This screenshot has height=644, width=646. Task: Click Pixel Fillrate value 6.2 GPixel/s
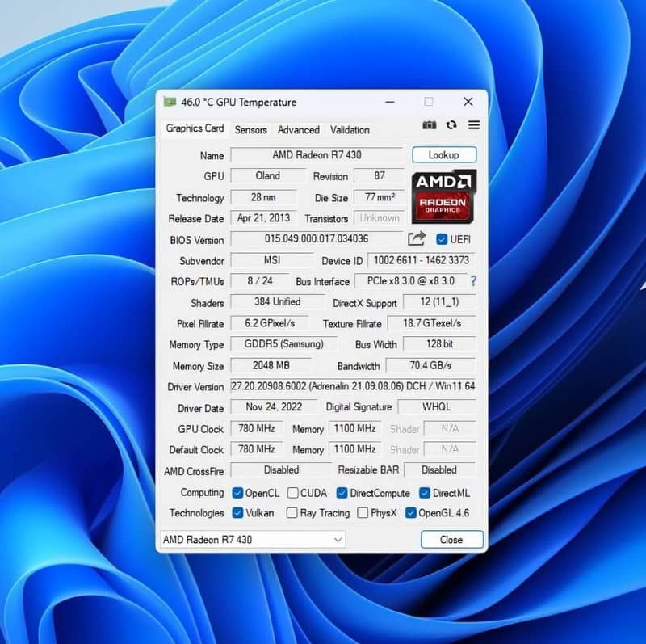[270, 323]
